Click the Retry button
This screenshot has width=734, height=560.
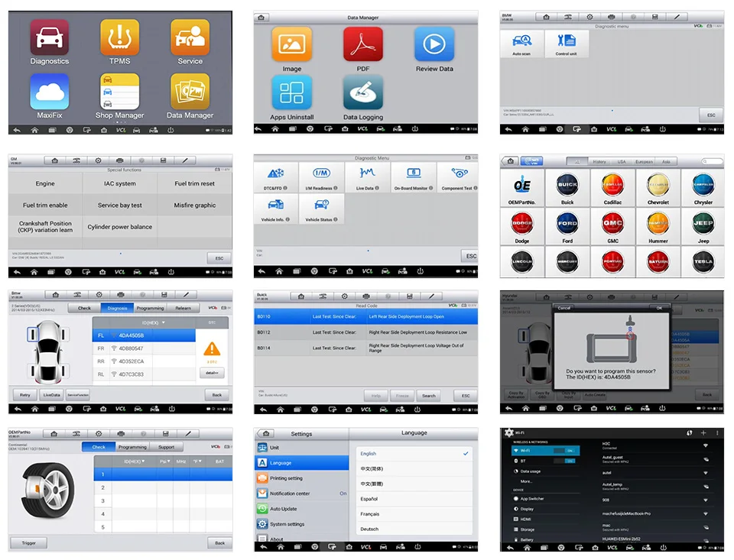pyautogui.click(x=24, y=395)
